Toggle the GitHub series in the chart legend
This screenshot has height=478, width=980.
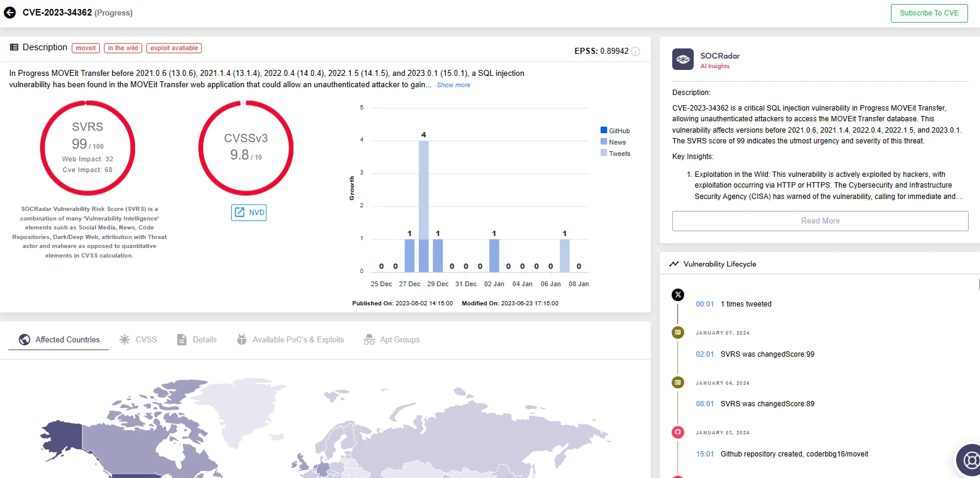tap(615, 131)
